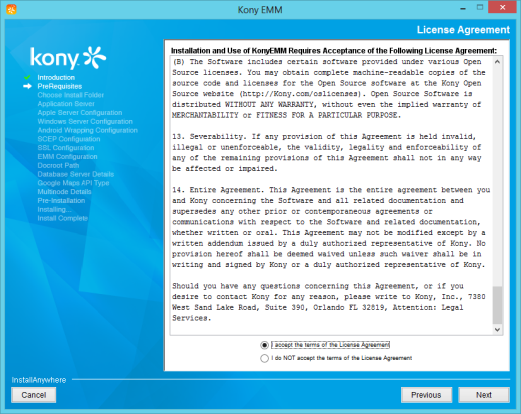Minimize the Kony EMM installer window

[463, 8]
